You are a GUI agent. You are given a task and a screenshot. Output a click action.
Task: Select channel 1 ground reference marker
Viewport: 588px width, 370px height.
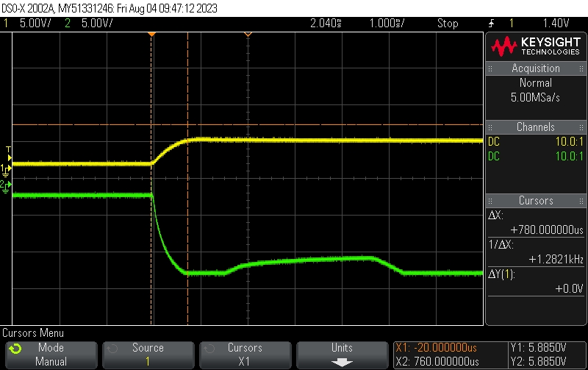tap(5, 170)
